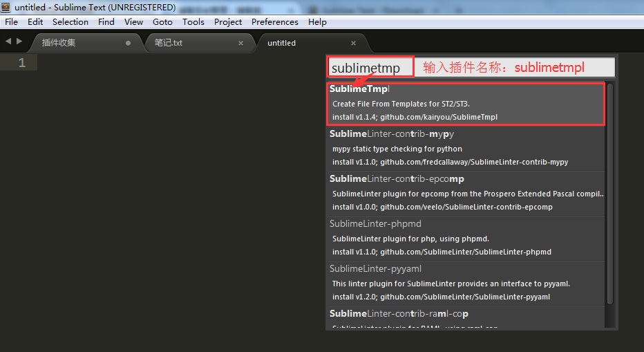Viewport: 644px width, 352px height.
Task: Open the File menu
Action: (x=11, y=22)
